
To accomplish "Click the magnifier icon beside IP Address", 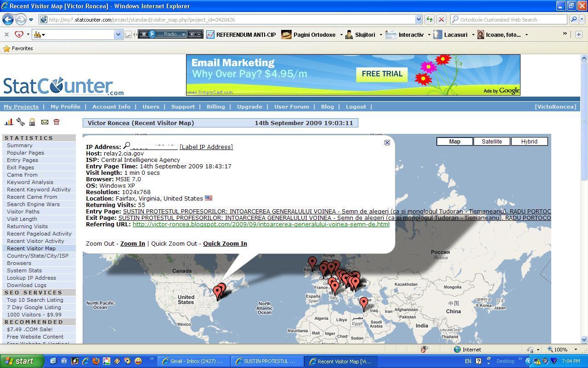I will pyautogui.click(x=127, y=146).
